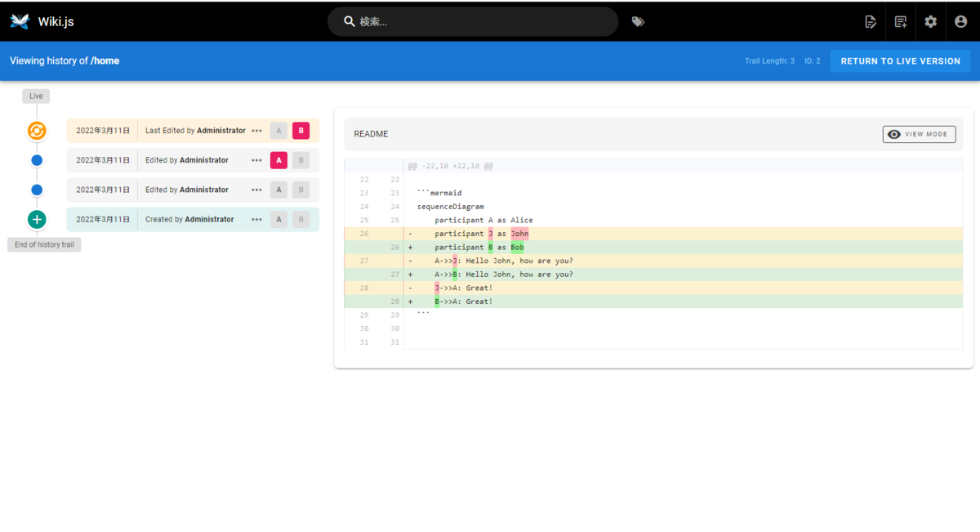
Task: Toggle A on first Edited by Administrator row
Action: tap(278, 160)
